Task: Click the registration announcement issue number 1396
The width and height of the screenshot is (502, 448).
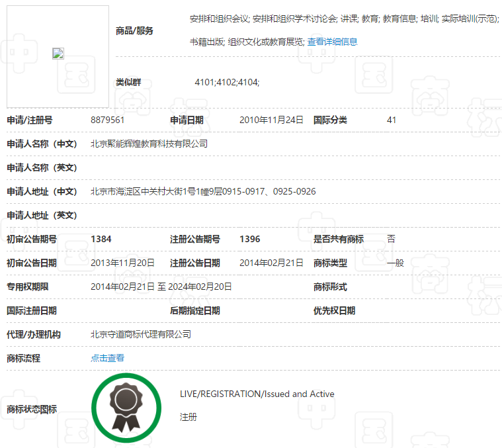Action: pyautogui.click(x=249, y=239)
